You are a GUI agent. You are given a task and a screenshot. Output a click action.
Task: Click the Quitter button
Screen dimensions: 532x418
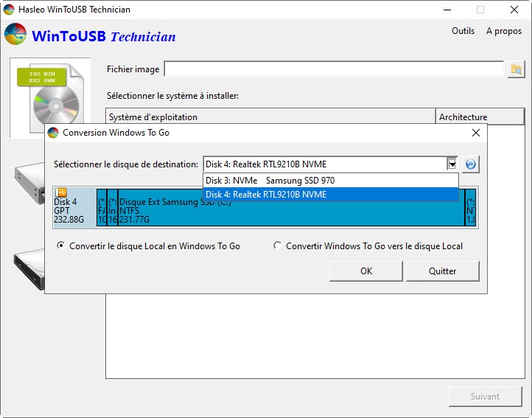tap(442, 271)
